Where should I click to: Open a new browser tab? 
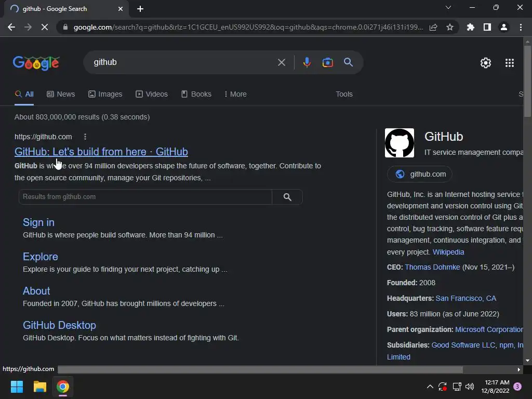tap(140, 9)
